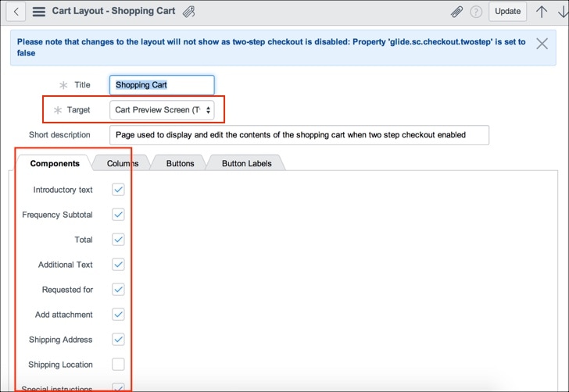Viewport: 569px width, 392px height.
Task: Click the Title input field
Action: (162, 85)
